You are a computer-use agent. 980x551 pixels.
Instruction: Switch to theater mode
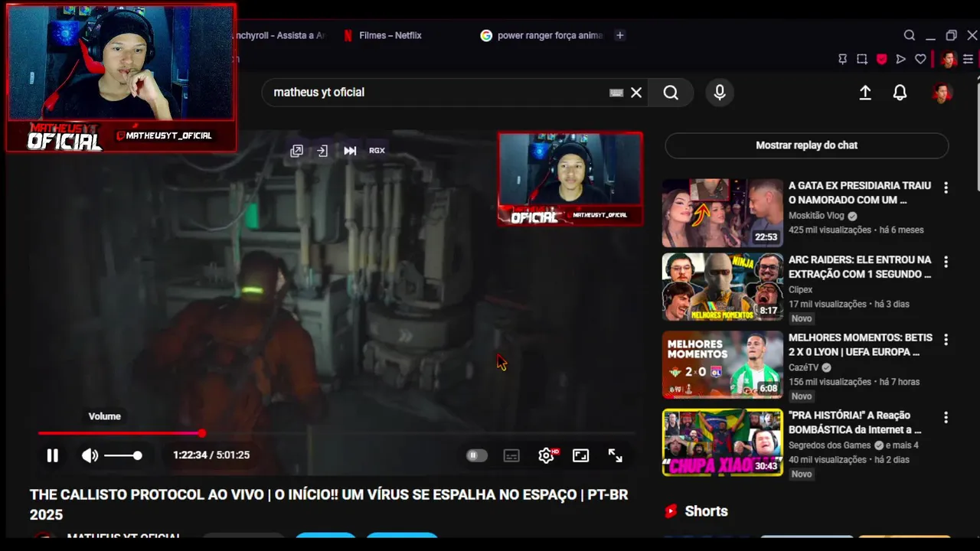pos(581,455)
